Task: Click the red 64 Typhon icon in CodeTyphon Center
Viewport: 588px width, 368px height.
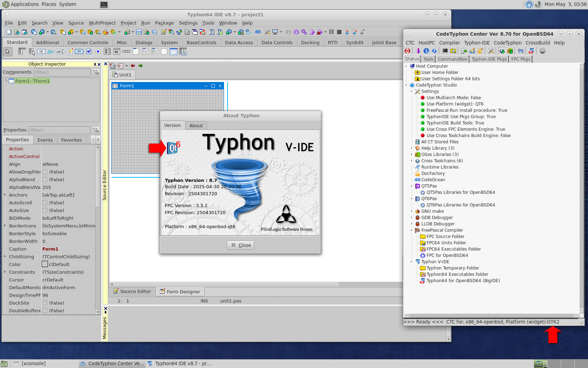Action: pos(531,51)
